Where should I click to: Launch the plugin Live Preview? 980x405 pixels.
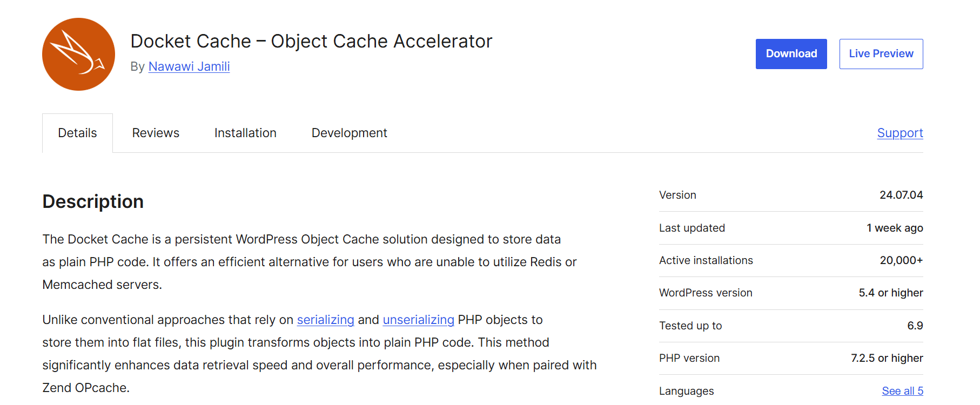881,54
